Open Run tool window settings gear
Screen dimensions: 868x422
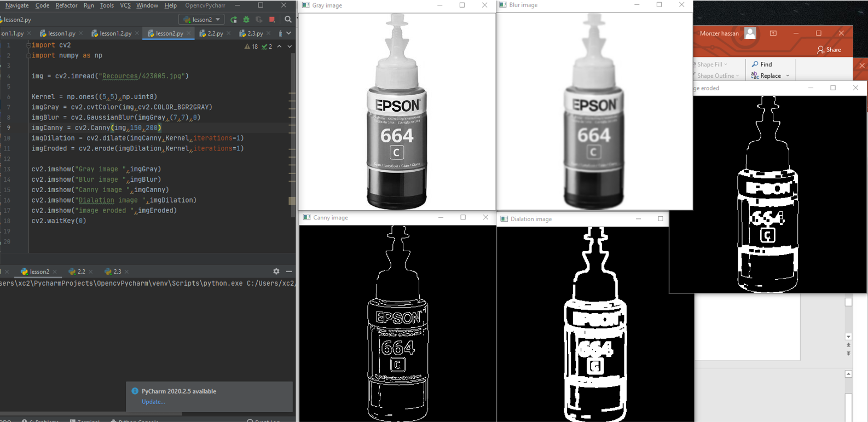(276, 271)
